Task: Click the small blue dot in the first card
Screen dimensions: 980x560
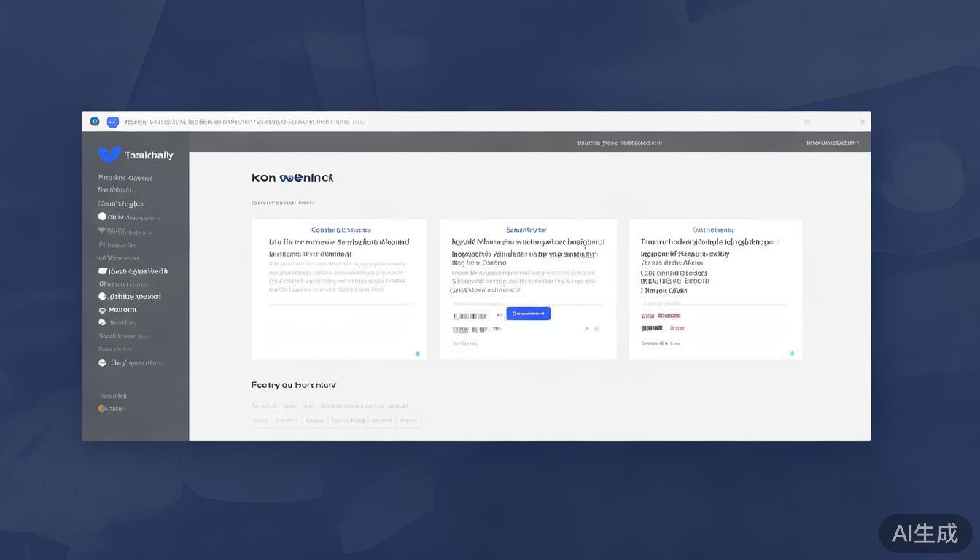Action: (x=417, y=354)
